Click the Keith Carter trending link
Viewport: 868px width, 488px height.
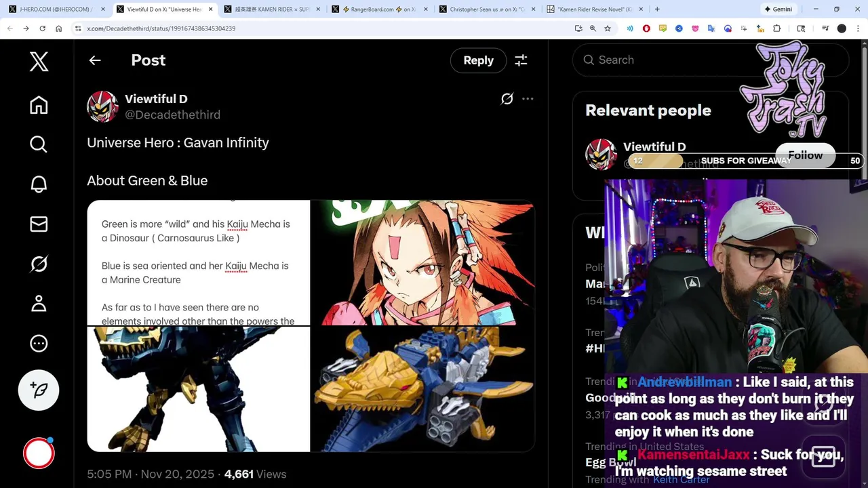681,480
